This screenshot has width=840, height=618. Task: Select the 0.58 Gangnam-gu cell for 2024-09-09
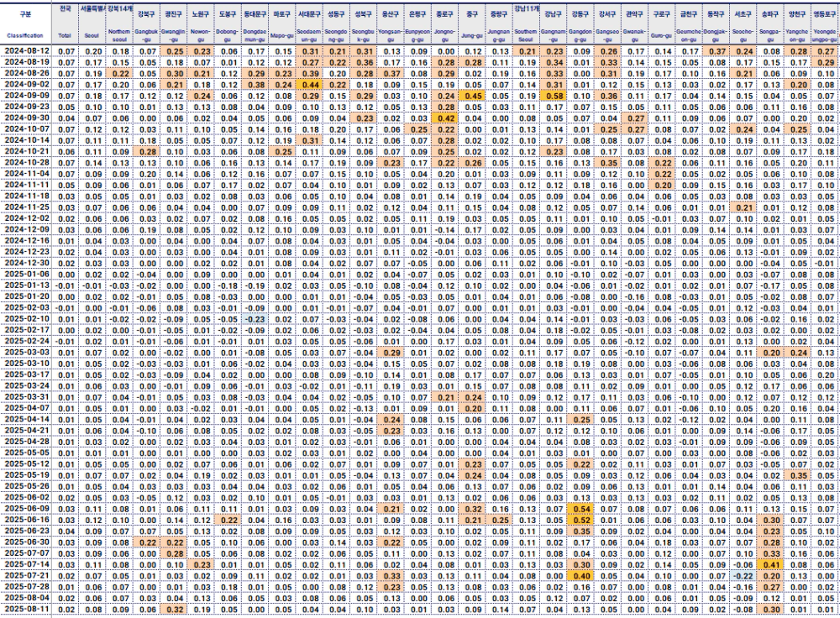pyautogui.click(x=554, y=96)
